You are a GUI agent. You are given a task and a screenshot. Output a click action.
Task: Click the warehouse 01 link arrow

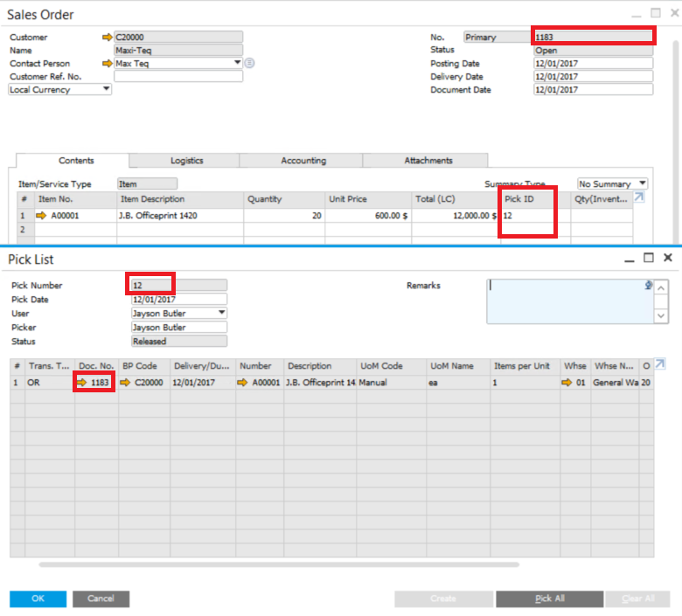point(567,382)
